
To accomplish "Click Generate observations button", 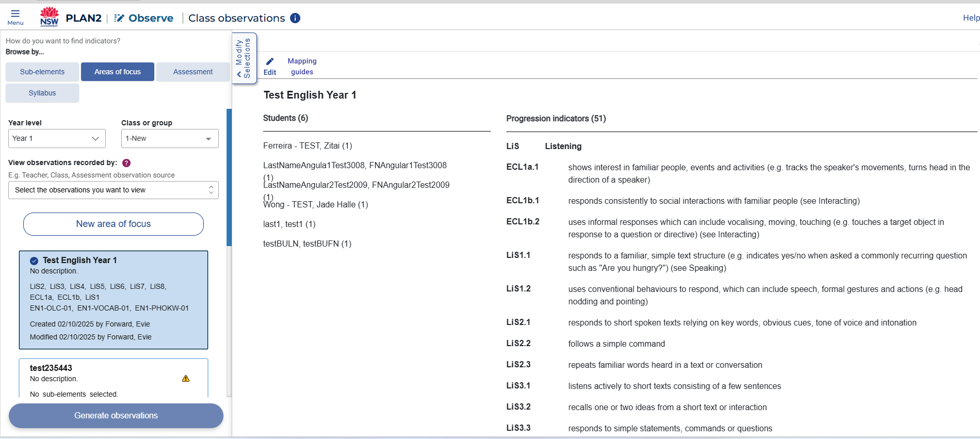I will coord(116,416).
